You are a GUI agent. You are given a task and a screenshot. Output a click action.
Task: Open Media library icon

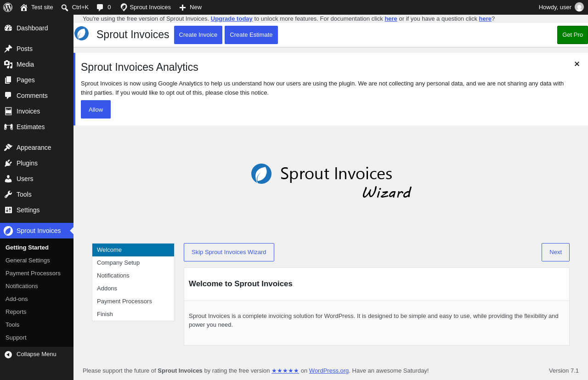(8, 64)
